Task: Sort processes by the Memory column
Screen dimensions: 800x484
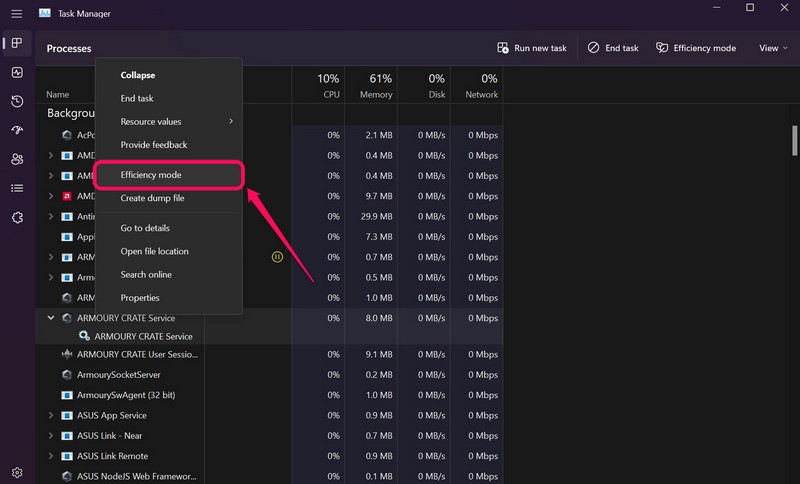Action: tap(375, 86)
